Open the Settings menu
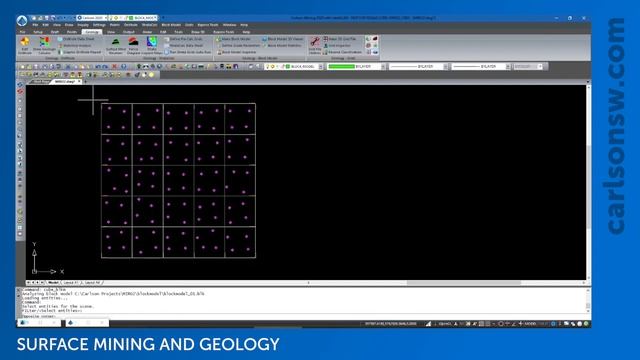Image resolution: width=640 pixels, height=360 pixels. coord(99,25)
